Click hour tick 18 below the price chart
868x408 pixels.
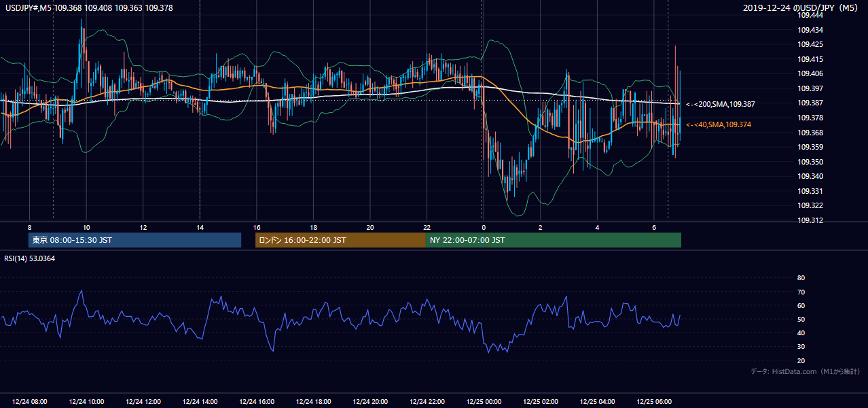tap(313, 227)
